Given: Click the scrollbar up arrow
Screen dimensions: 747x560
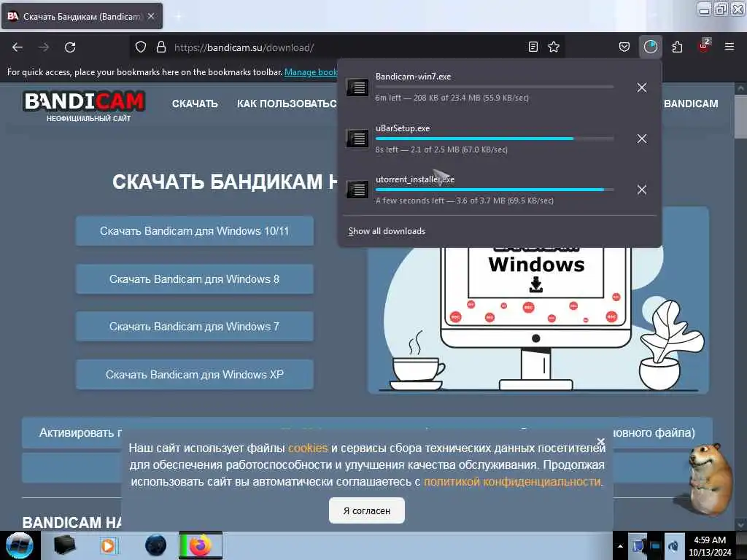Looking at the screenshot, I should click(740, 88).
